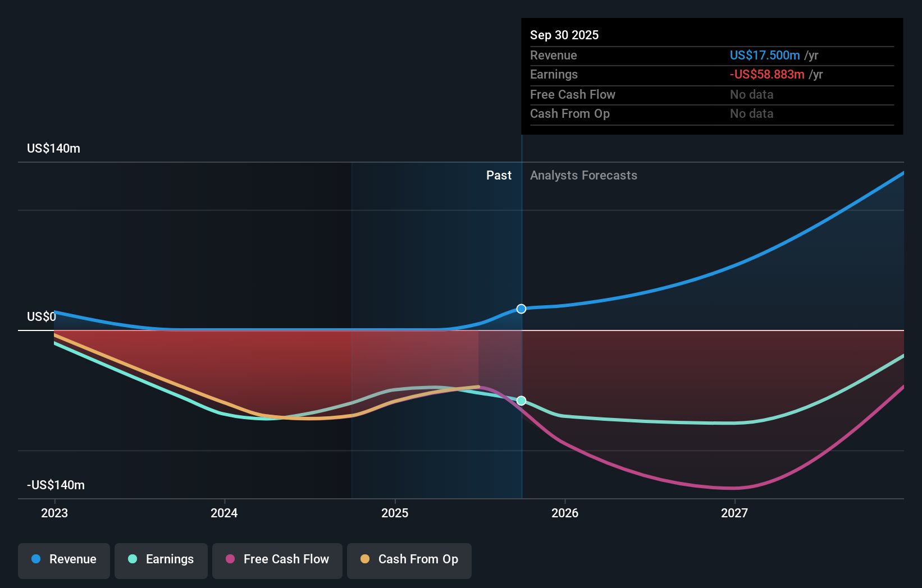Click the Earnings teal dot icon
Image resolution: width=922 pixels, height=588 pixels.
[131, 559]
